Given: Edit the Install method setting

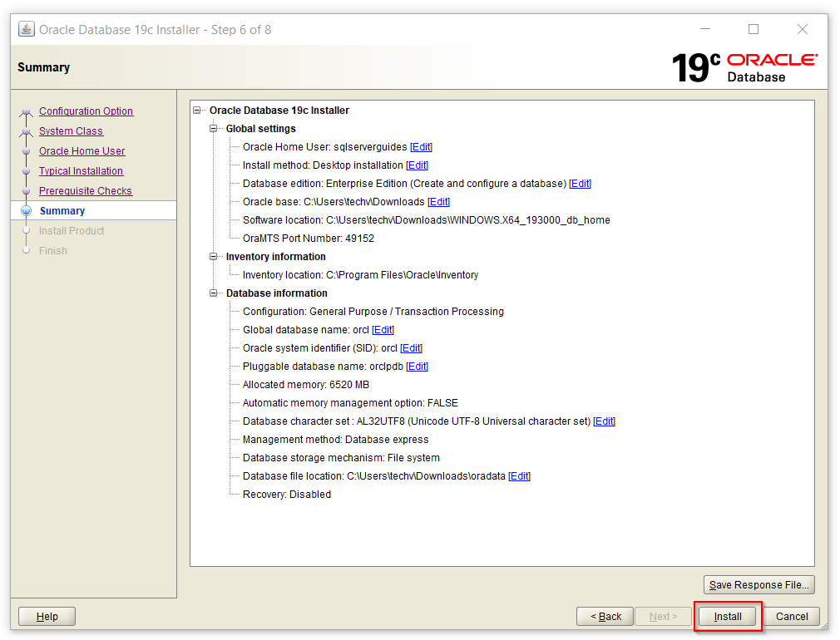Looking at the screenshot, I should pos(417,165).
